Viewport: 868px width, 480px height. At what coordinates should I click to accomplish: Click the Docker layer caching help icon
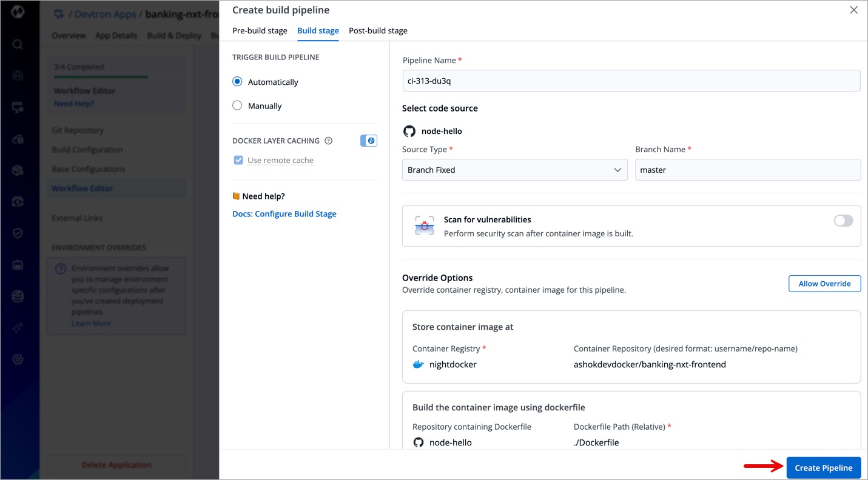coord(328,141)
